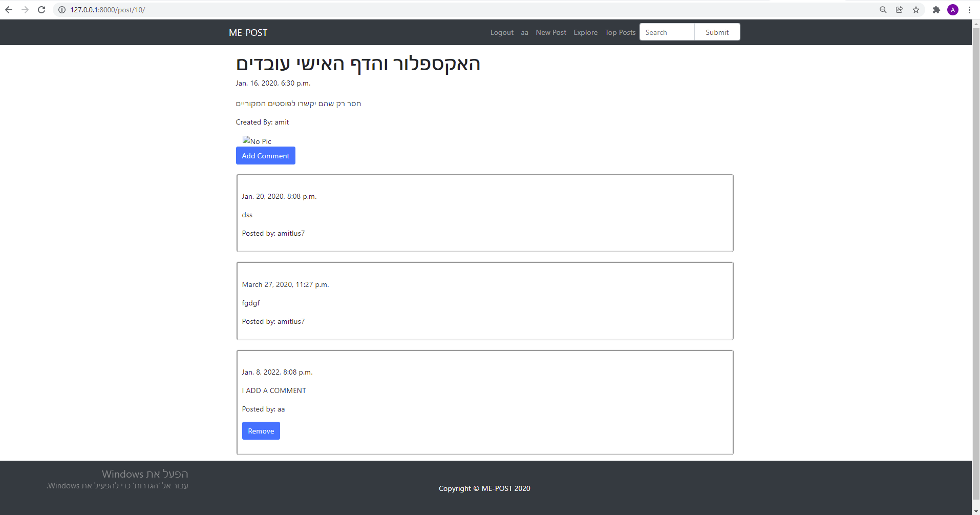Remove the comment posted by aa
This screenshot has height=515, width=980.
click(261, 430)
